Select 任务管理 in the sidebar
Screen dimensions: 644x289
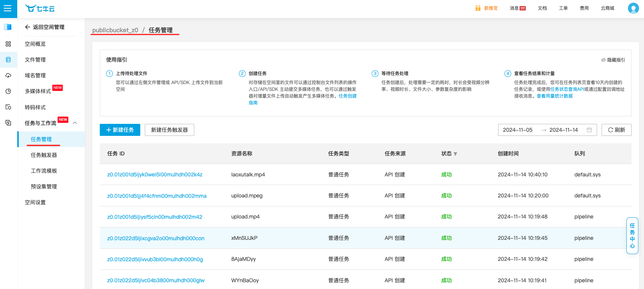tap(51, 139)
